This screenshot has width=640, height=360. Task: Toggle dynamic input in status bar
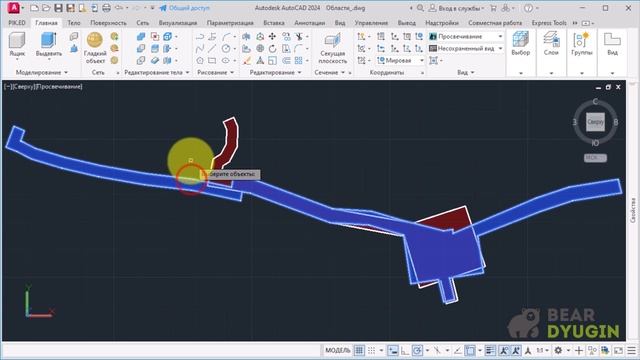coord(393,350)
